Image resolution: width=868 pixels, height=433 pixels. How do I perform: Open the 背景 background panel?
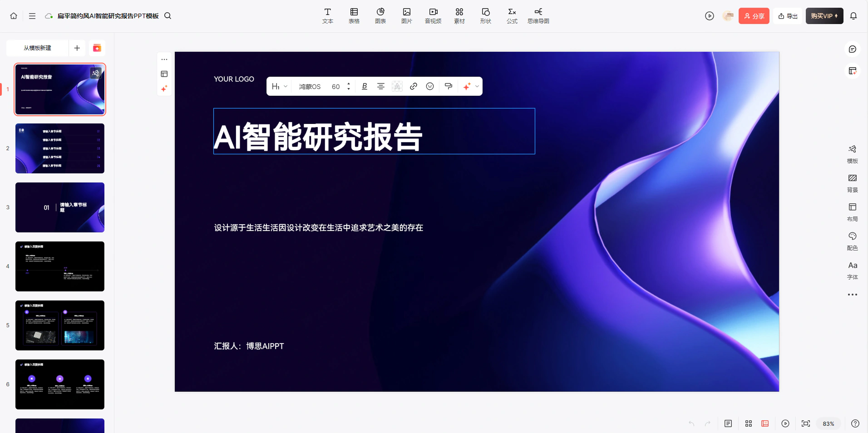click(x=853, y=183)
